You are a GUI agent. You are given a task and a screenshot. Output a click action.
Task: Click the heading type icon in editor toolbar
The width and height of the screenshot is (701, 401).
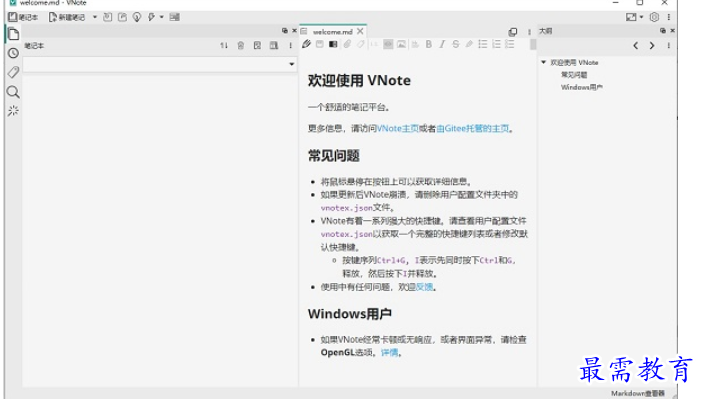pos(415,44)
